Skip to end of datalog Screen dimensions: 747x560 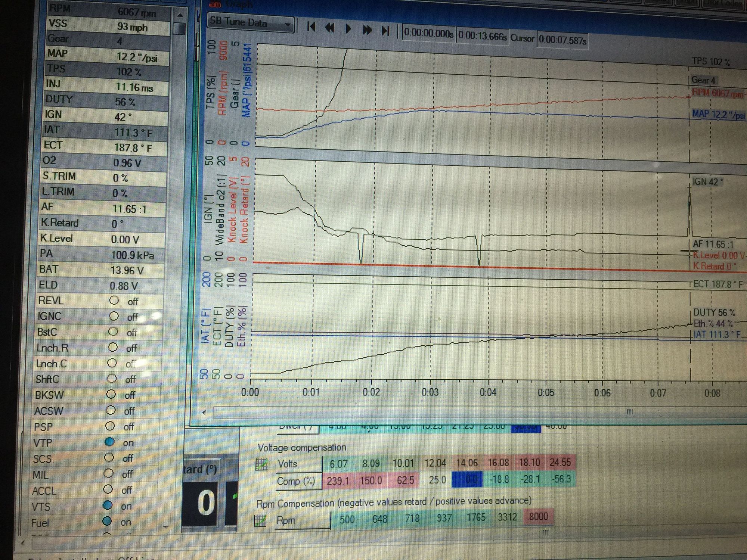pos(386,30)
